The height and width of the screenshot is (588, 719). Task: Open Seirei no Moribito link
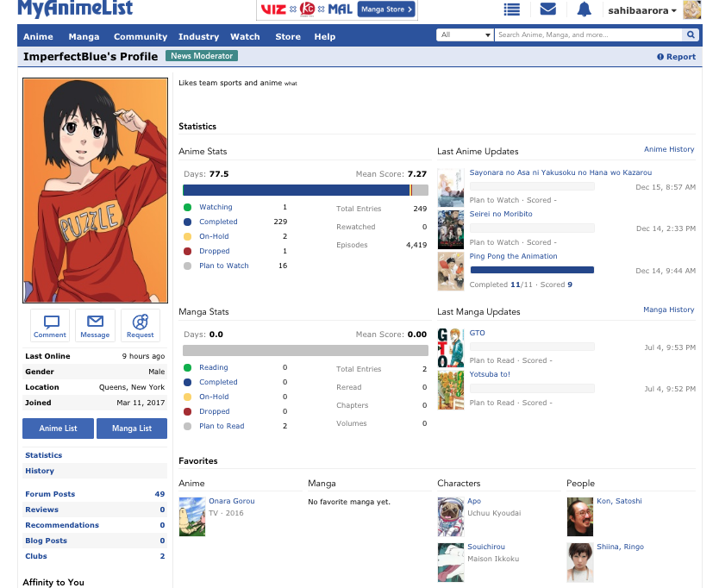[x=501, y=214]
